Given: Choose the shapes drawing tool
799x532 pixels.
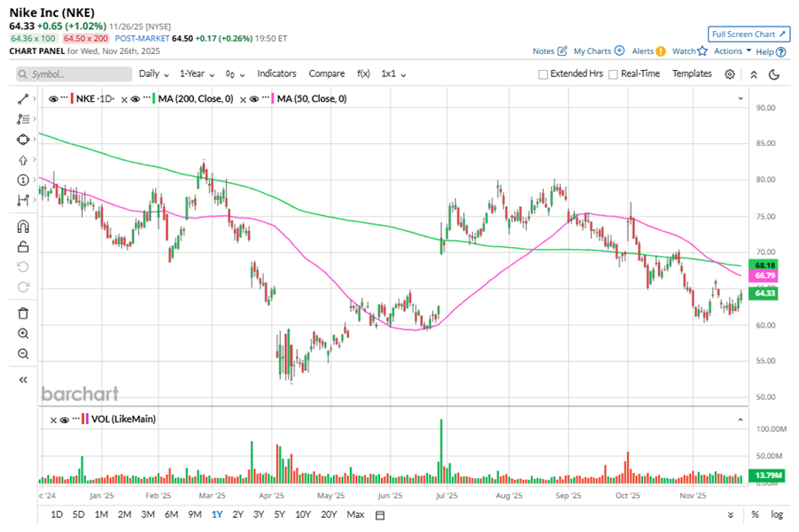Looking at the screenshot, I should [23, 140].
